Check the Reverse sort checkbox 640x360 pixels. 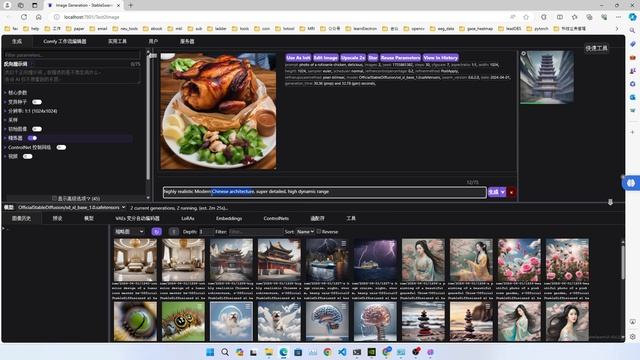319,231
